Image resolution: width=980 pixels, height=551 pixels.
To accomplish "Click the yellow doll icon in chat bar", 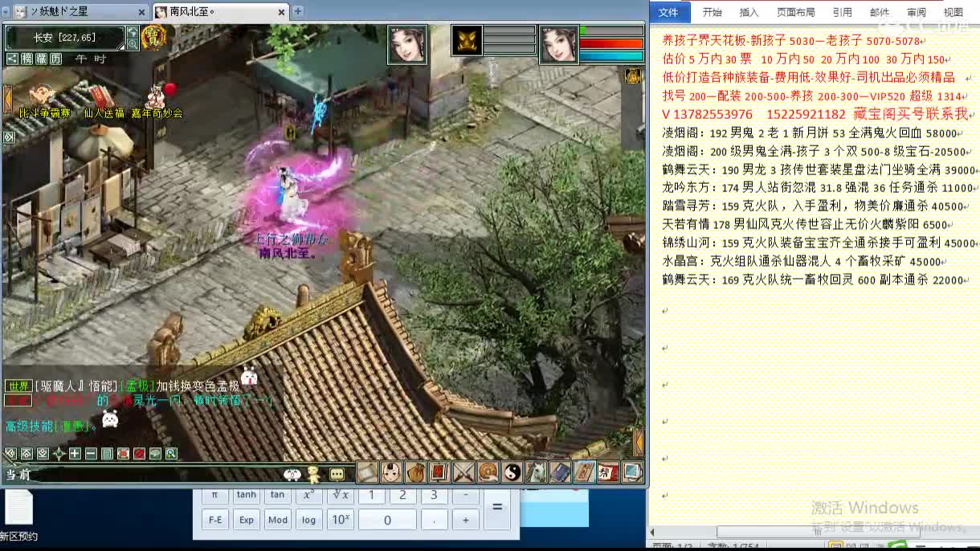I will coord(314,474).
